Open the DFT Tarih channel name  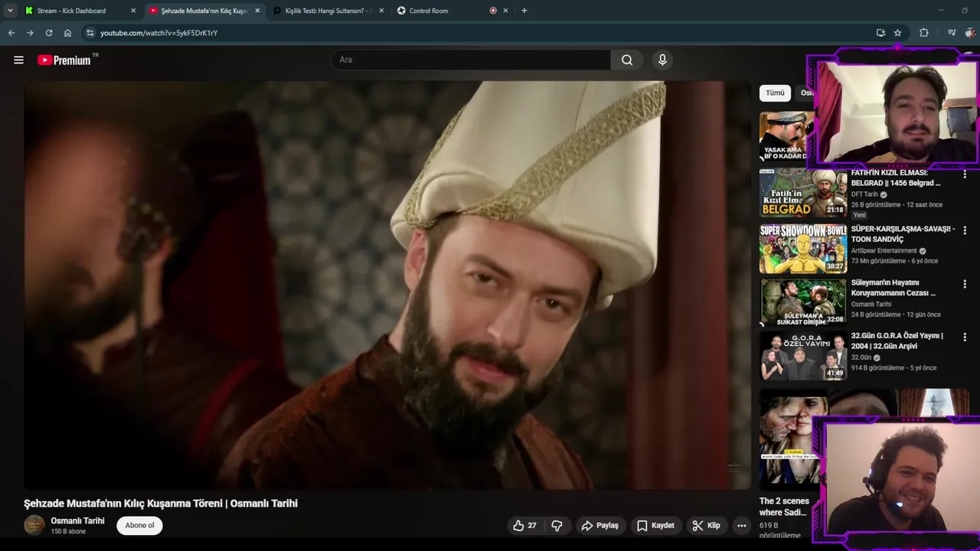pos(864,194)
